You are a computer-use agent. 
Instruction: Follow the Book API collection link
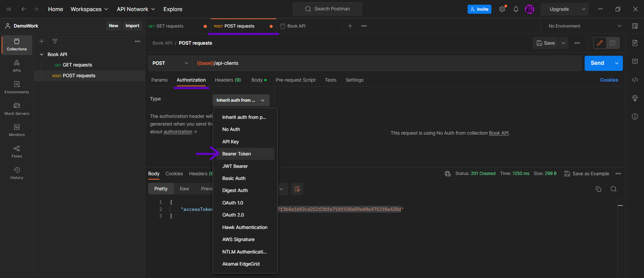click(x=499, y=133)
